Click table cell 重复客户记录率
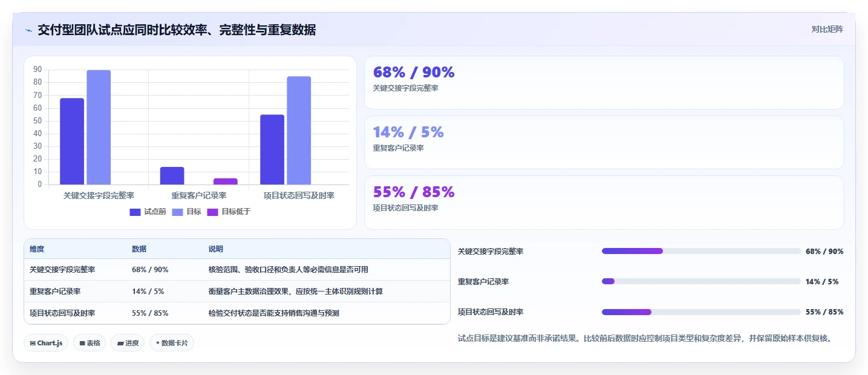Viewport: 868px width, 375px height. click(x=55, y=292)
